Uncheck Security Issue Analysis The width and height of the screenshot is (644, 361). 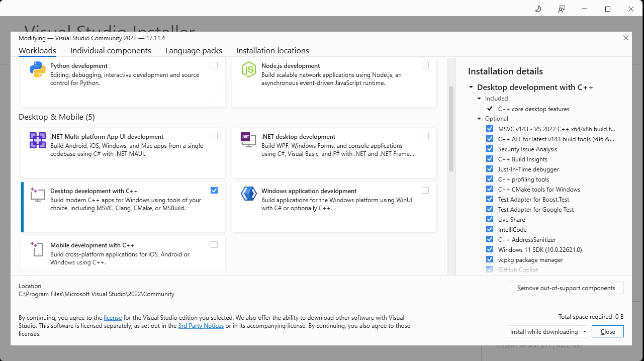(490, 149)
